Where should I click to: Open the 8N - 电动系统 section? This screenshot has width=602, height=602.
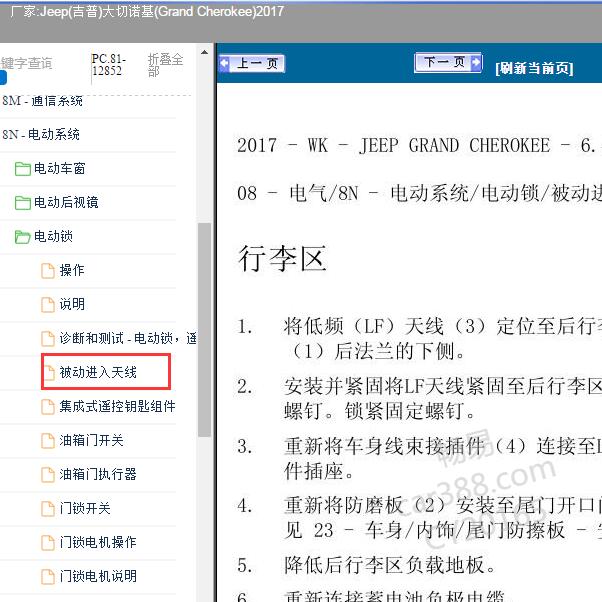(x=41, y=134)
